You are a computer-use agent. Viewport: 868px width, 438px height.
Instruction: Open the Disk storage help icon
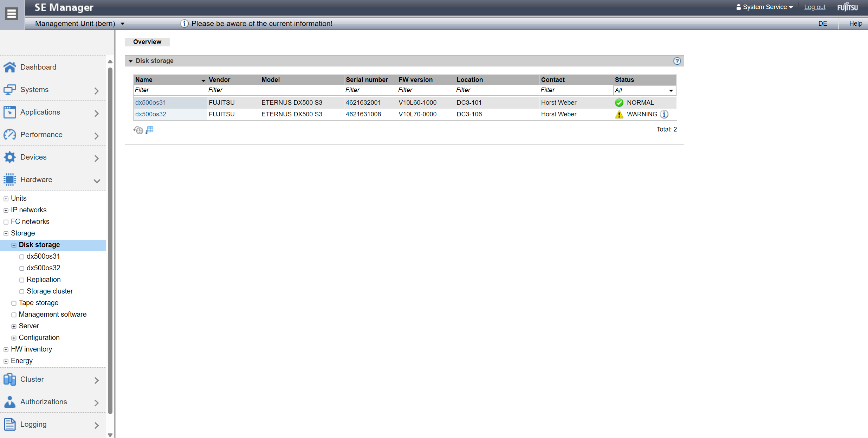(677, 61)
